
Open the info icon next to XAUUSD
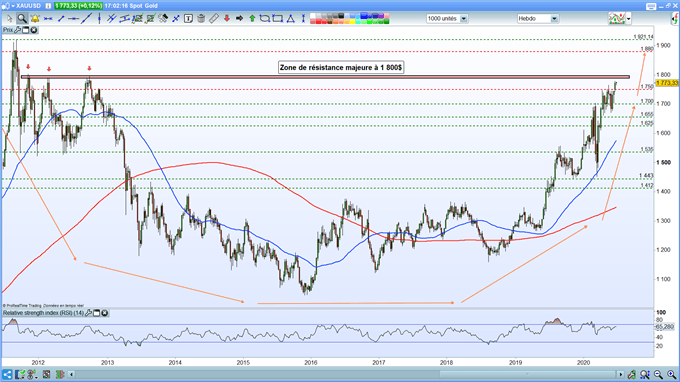48,6
